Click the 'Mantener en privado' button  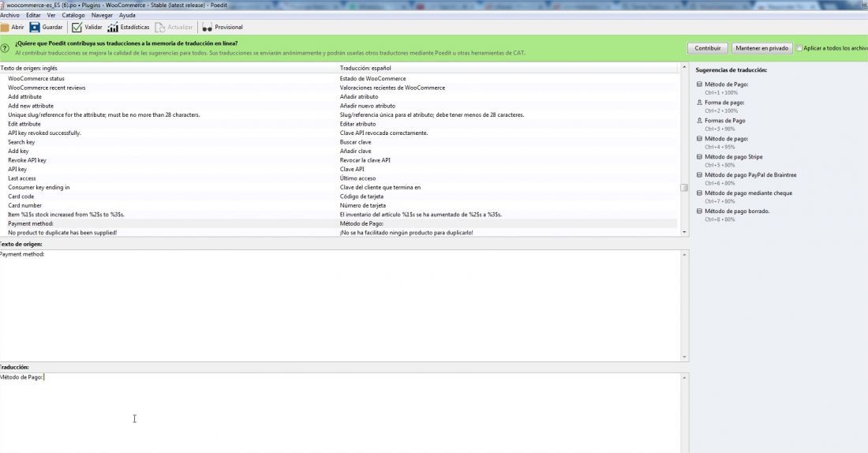[x=761, y=48]
